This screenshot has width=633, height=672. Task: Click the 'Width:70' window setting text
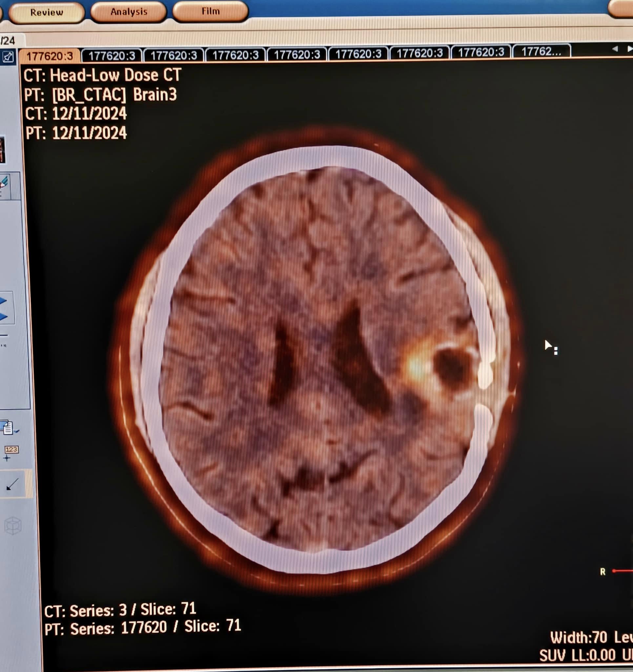point(579,638)
